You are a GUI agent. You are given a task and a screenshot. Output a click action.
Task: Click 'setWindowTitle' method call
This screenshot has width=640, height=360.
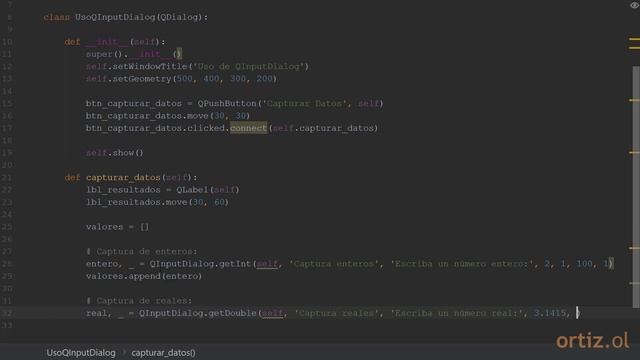pos(150,66)
